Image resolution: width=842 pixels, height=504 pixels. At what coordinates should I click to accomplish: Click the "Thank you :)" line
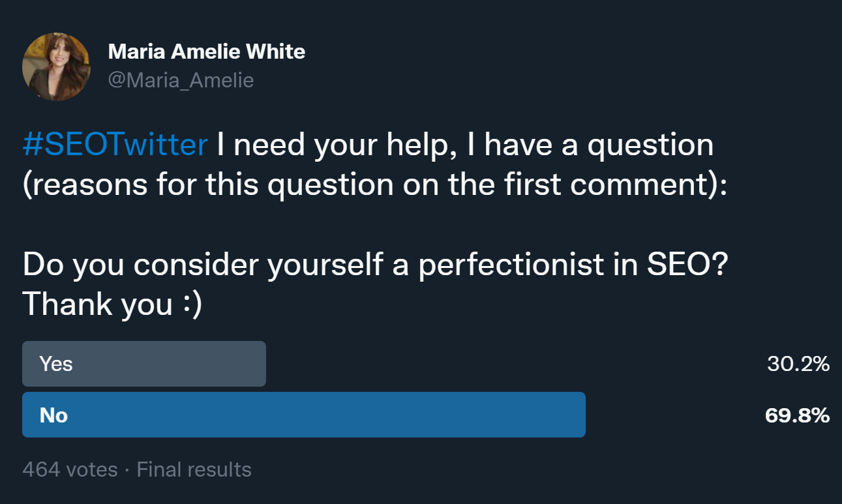click(112, 304)
